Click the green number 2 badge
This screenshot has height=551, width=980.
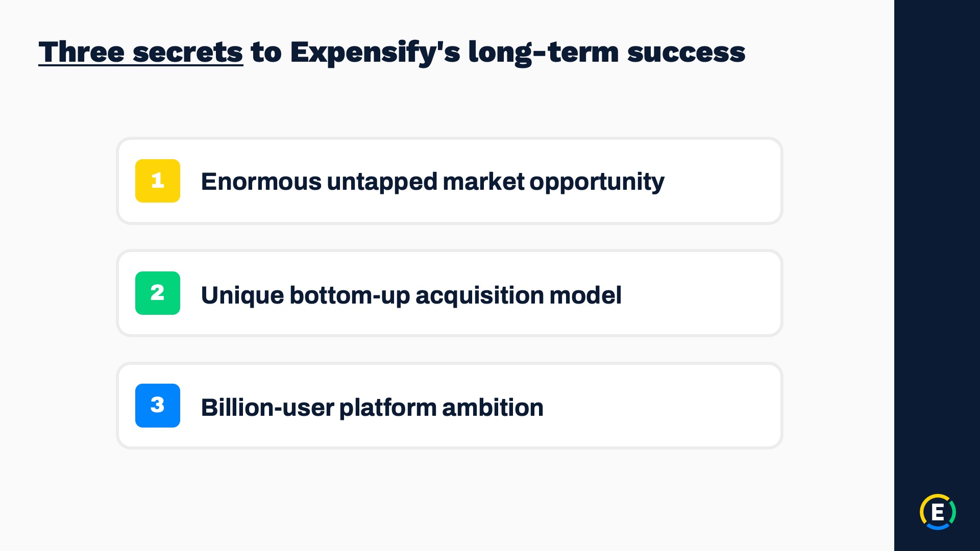pos(157,293)
